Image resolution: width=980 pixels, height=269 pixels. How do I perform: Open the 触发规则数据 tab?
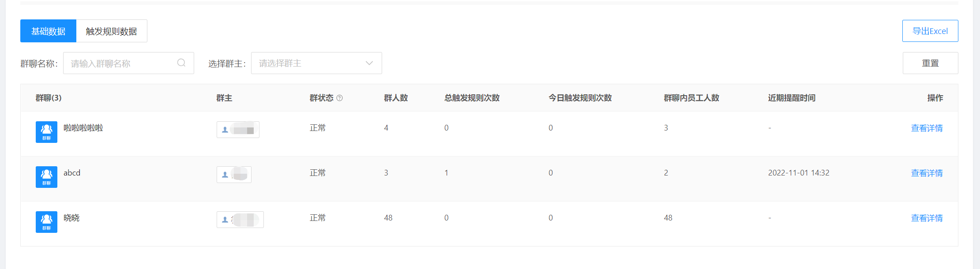(x=112, y=31)
